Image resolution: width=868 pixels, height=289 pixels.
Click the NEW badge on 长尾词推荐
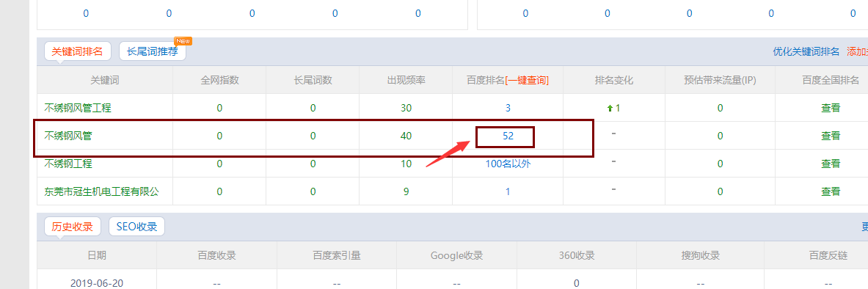point(183,41)
